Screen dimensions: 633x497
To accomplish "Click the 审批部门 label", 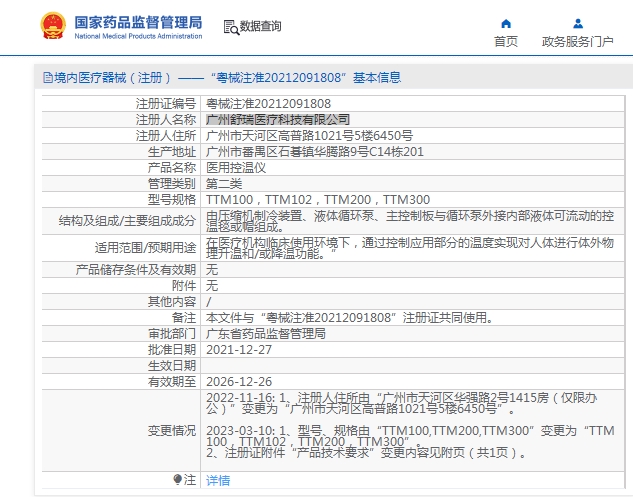I will point(172,333).
